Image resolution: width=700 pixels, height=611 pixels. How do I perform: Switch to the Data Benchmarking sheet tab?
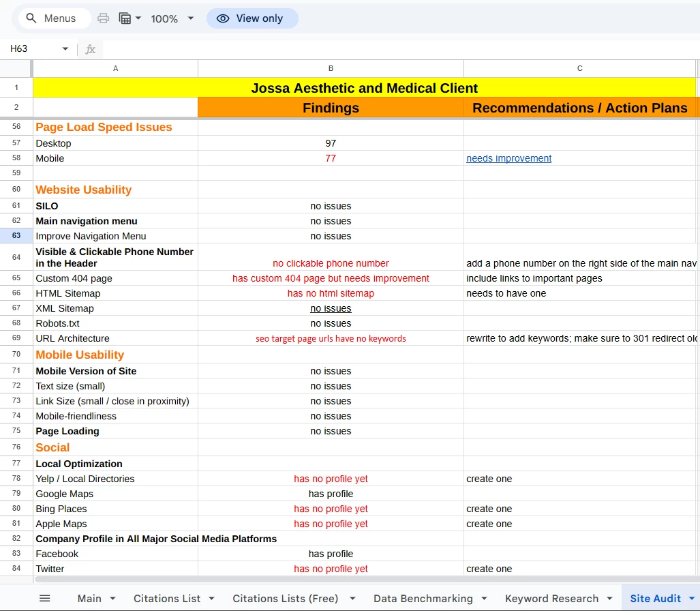point(423,599)
